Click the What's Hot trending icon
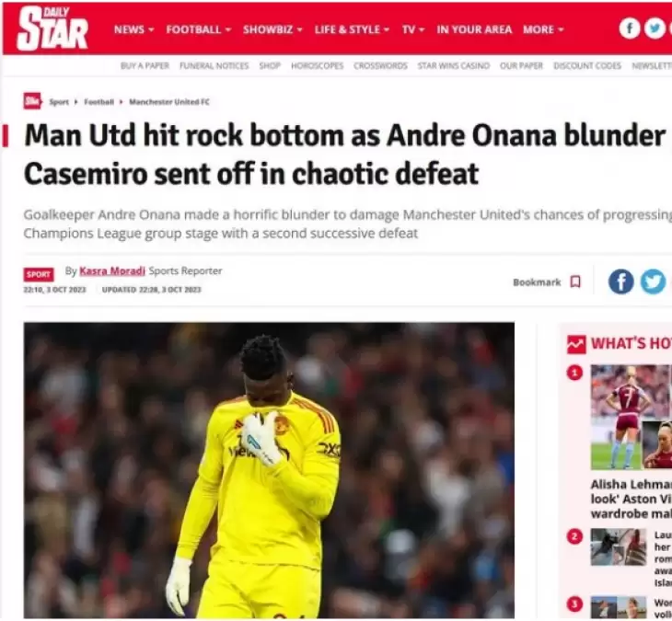 576,344
